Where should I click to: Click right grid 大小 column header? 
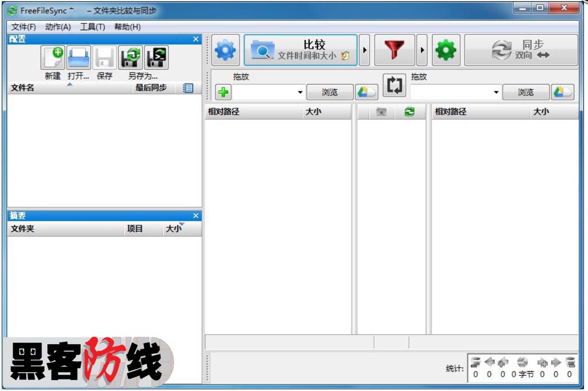pyautogui.click(x=554, y=111)
